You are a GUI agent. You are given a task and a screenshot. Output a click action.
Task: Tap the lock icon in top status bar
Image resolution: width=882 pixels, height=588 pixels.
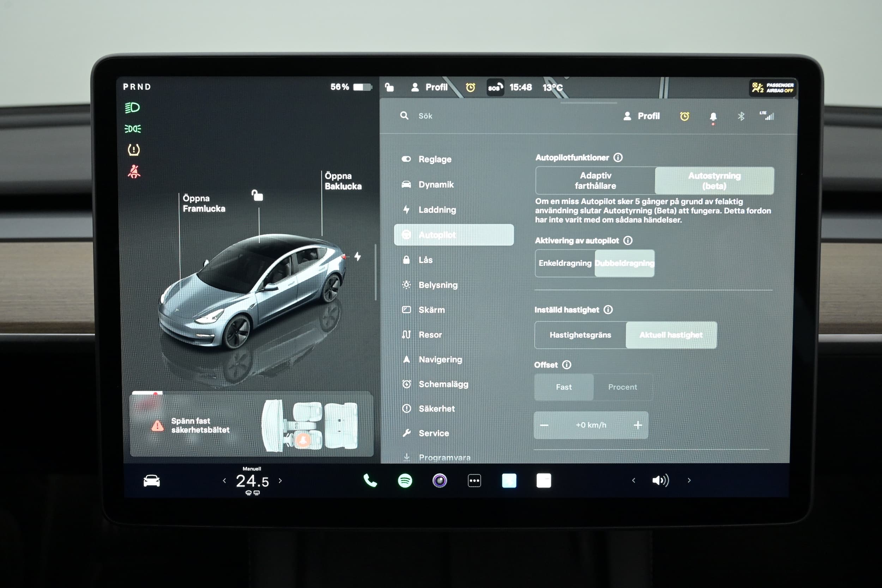point(389,87)
